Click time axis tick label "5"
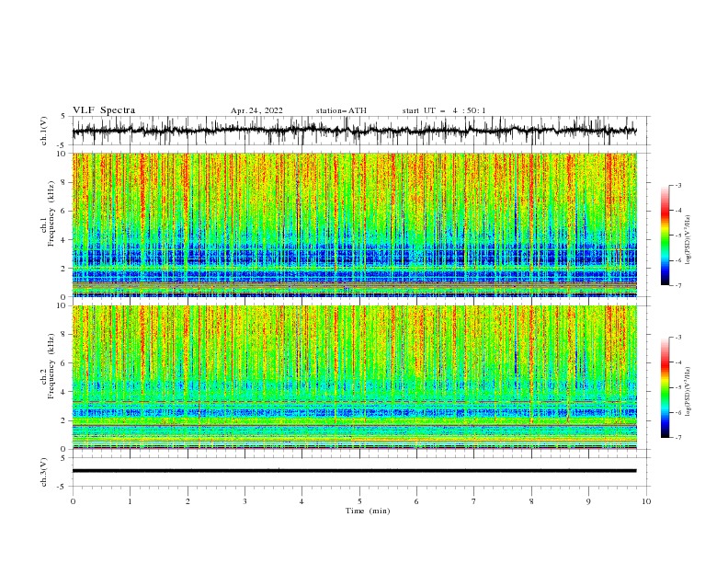The height and width of the screenshot is (563, 728). pos(359,501)
